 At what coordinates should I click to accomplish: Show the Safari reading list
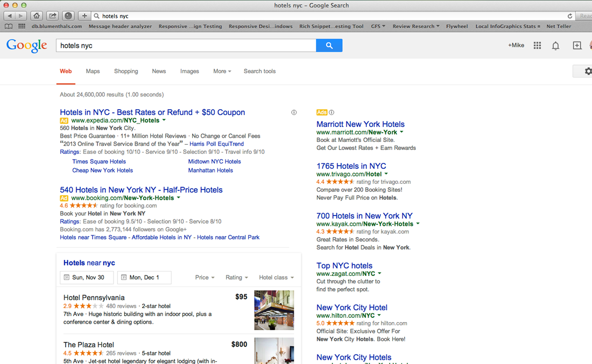tap(9, 26)
